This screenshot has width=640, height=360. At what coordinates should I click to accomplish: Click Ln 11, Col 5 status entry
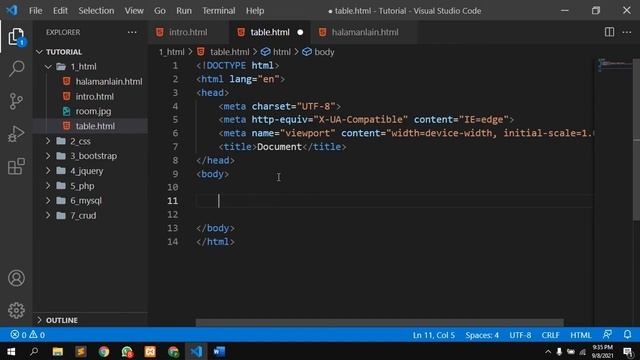click(x=433, y=335)
